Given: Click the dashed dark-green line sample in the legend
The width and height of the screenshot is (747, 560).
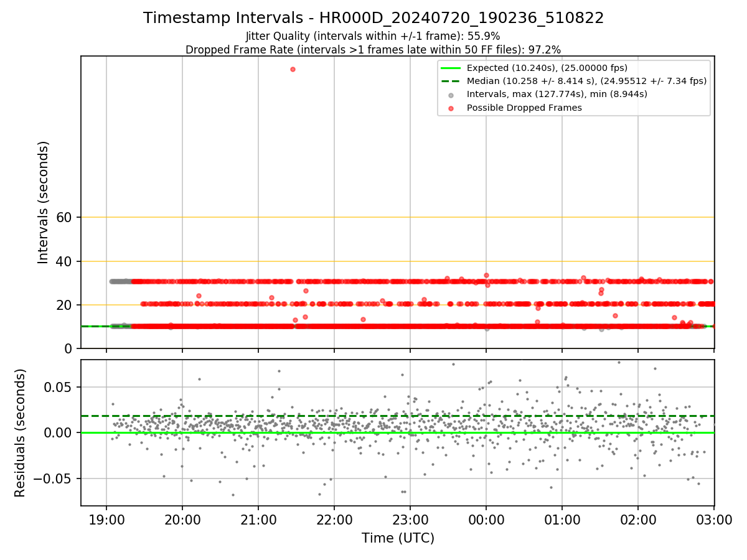Looking at the screenshot, I should tap(451, 81).
